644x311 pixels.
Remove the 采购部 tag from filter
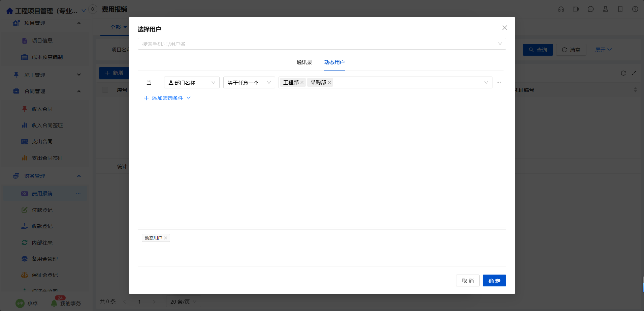[x=329, y=83]
